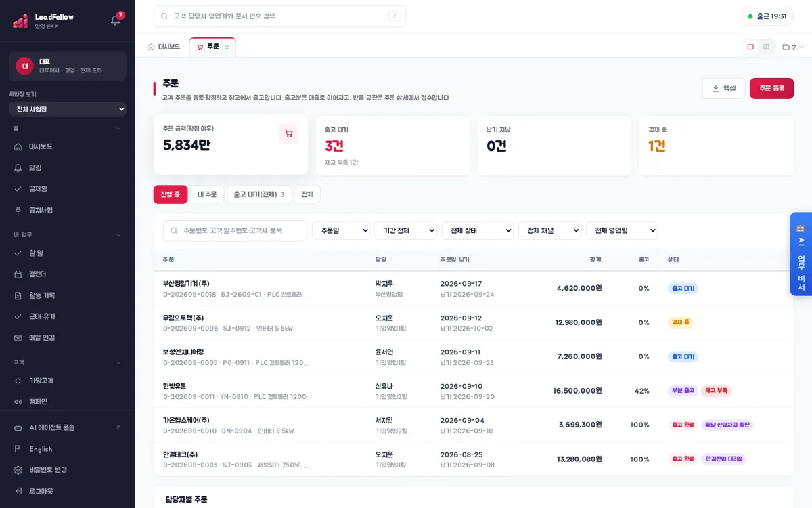Open 메일 연결 in the sidebar

pos(68,337)
